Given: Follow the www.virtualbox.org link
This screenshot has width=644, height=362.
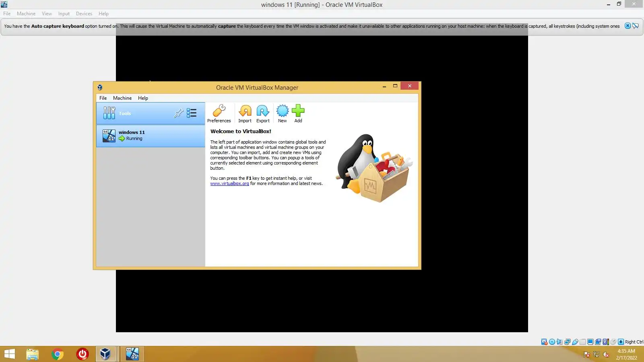Looking at the screenshot, I should [229, 184].
